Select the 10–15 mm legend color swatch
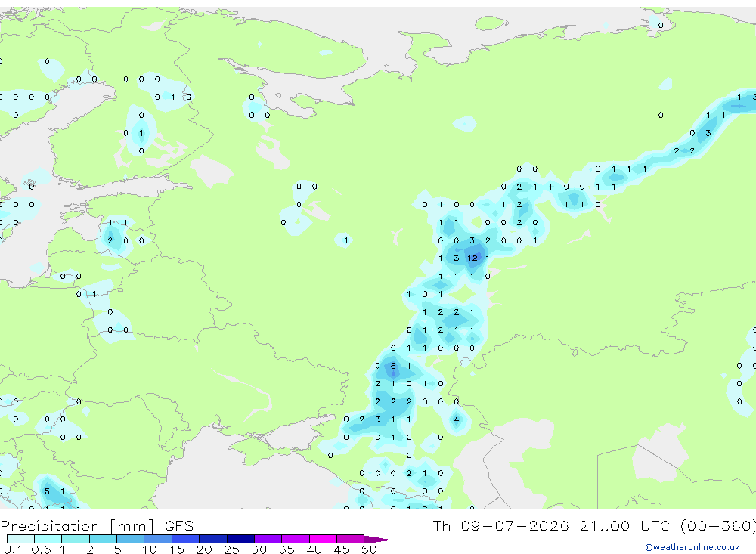 tap(158, 539)
